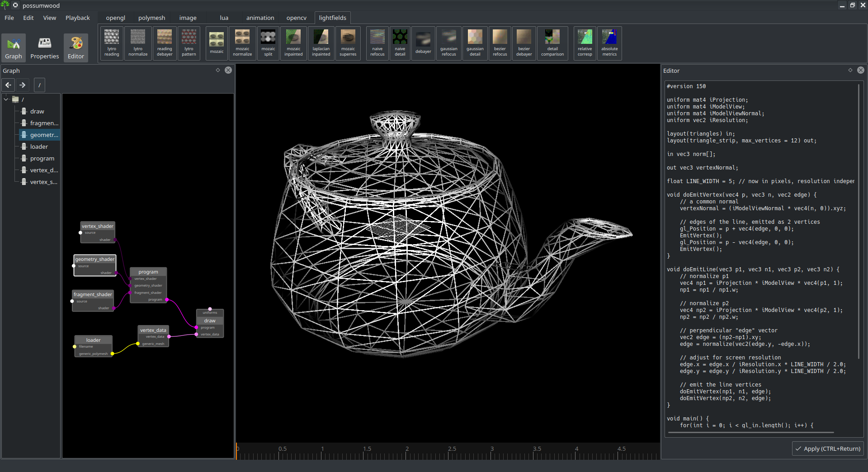This screenshot has height=472, width=868.
Task: Collapse the root tree node
Action: [6, 99]
